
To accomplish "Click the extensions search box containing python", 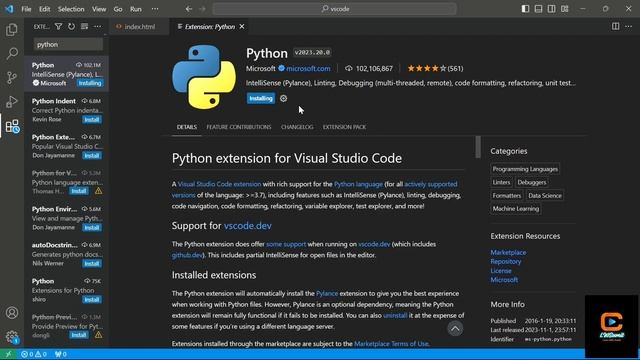I will [x=68, y=44].
